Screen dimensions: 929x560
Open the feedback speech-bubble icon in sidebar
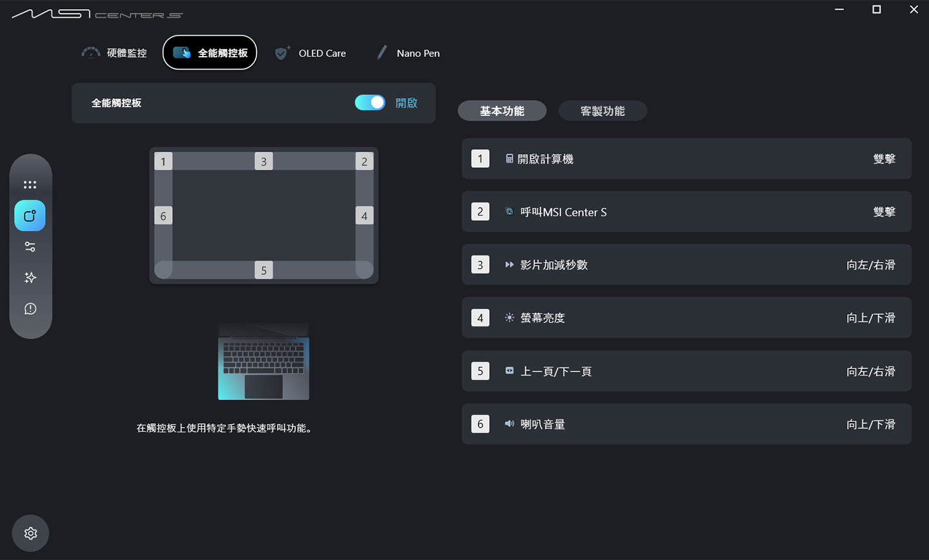click(x=30, y=309)
